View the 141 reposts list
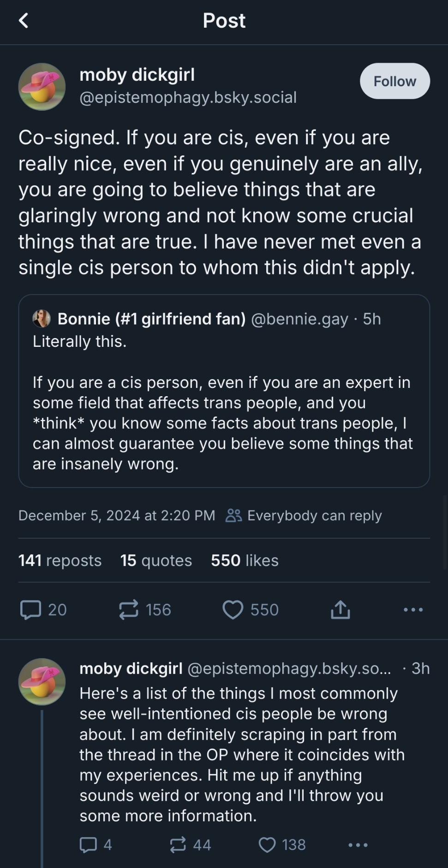The width and height of the screenshot is (448, 868). (60, 560)
